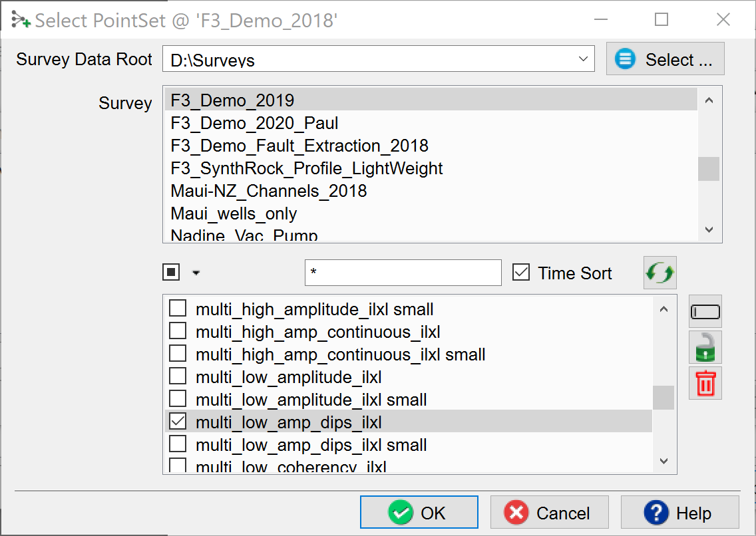The height and width of the screenshot is (536, 756).
Task: Click the red trash delete icon
Action: (705, 384)
